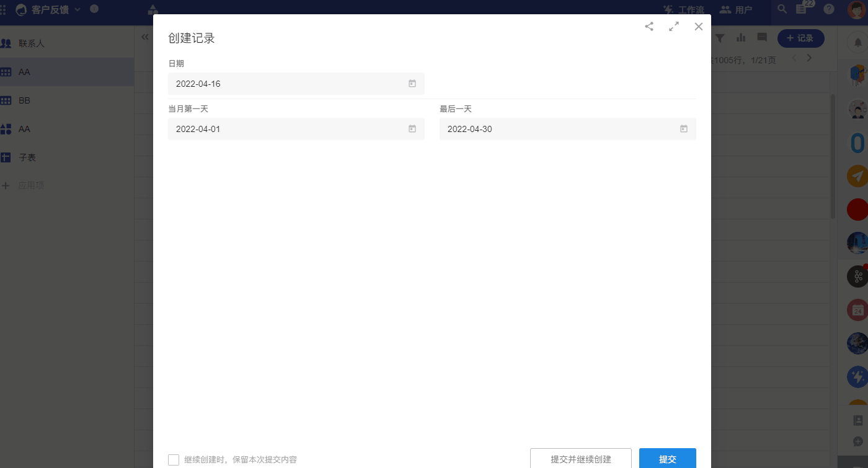Go to next page of records
Viewport: 868px width, 468px height.
809,58
